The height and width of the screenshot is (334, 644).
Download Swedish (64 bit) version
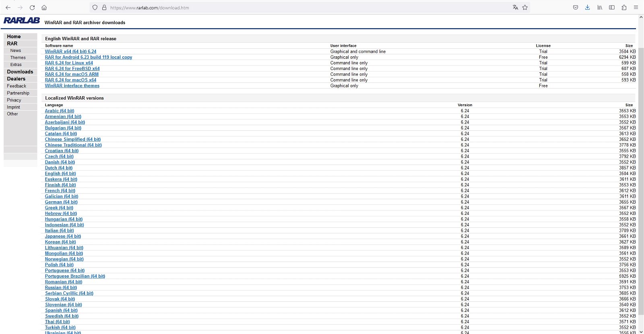click(62, 316)
